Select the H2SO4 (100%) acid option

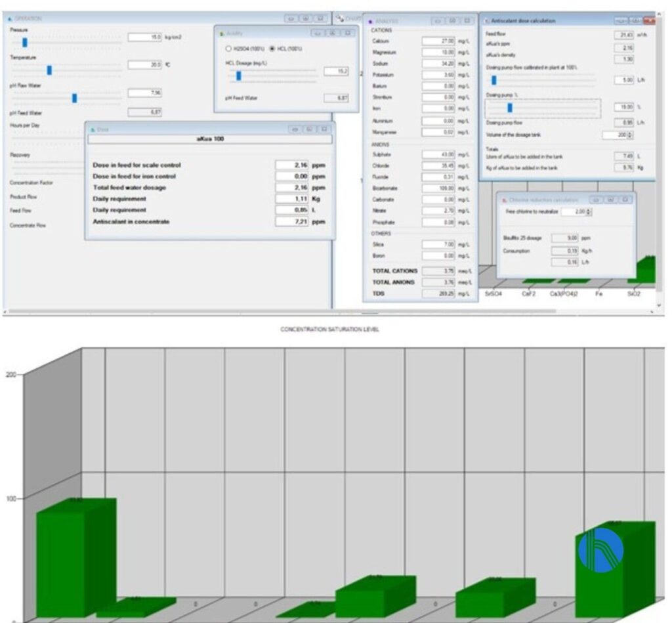pos(228,49)
